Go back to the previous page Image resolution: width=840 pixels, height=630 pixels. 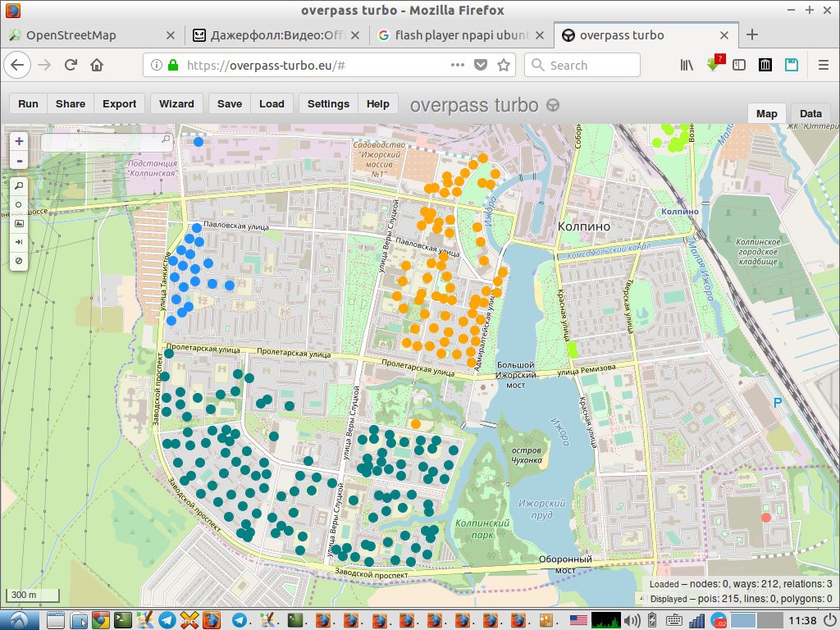pyautogui.click(x=17, y=66)
